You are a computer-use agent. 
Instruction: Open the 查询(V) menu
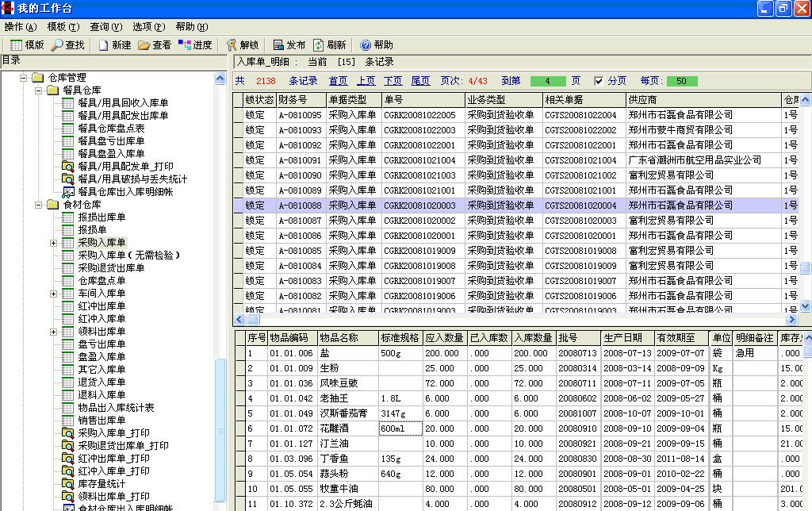coord(105,27)
